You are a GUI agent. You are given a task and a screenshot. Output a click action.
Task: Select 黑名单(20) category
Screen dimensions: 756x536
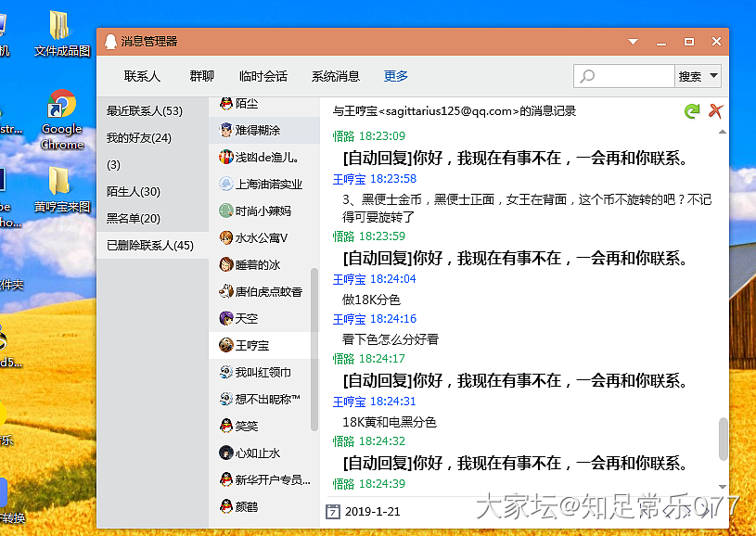tap(134, 219)
